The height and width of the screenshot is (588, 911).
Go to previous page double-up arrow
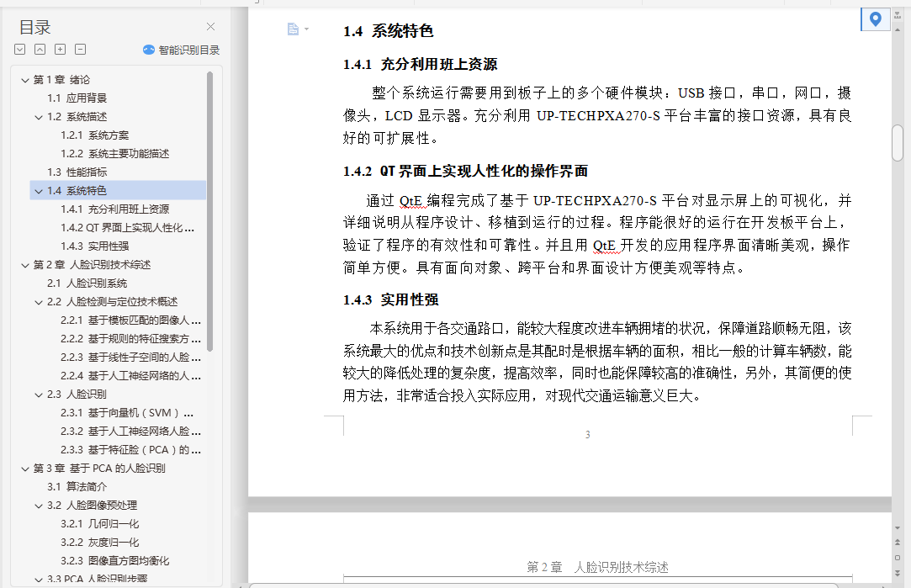point(898,542)
